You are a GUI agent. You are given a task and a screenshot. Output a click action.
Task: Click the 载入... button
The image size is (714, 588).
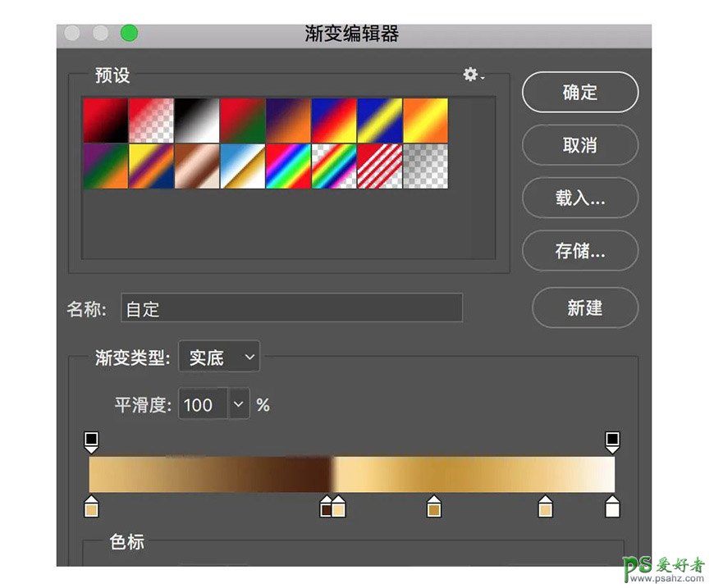[579, 198]
